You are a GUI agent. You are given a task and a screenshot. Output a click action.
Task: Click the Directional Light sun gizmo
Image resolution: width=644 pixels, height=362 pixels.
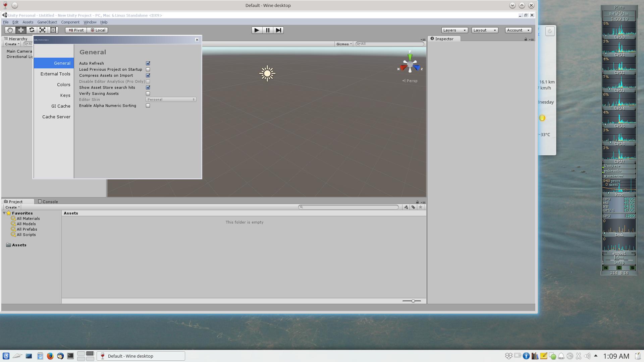[x=267, y=73]
